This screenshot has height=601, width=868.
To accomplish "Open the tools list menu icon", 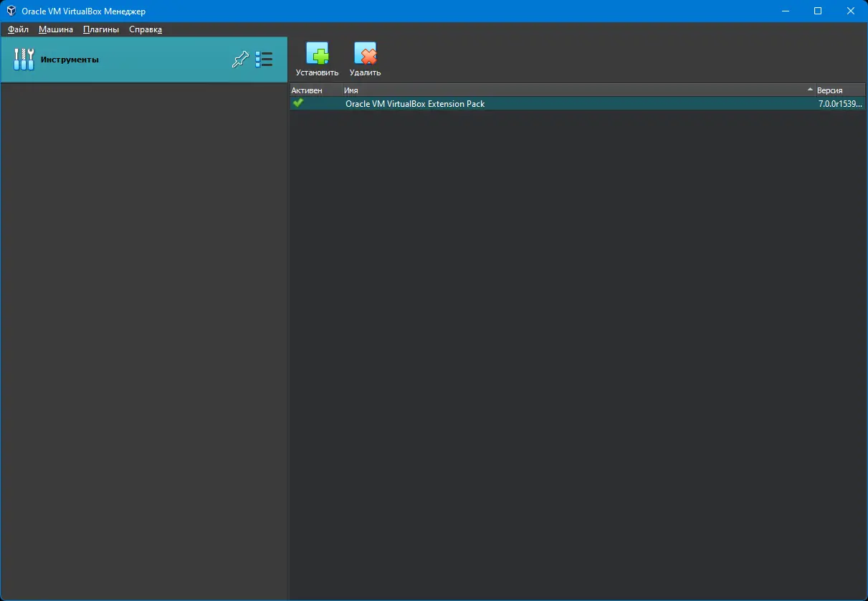I will 264,60.
